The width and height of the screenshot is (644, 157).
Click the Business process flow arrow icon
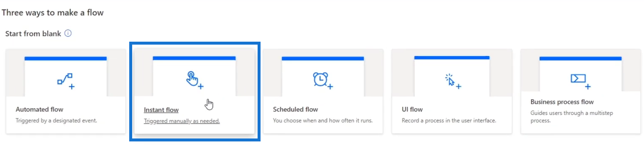pyautogui.click(x=580, y=80)
